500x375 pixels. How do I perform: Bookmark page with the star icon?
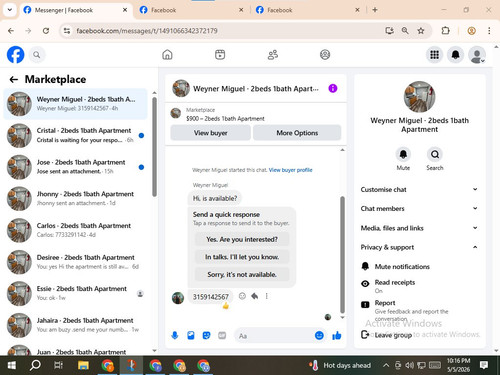pyautogui.click(x=421, y=31)
